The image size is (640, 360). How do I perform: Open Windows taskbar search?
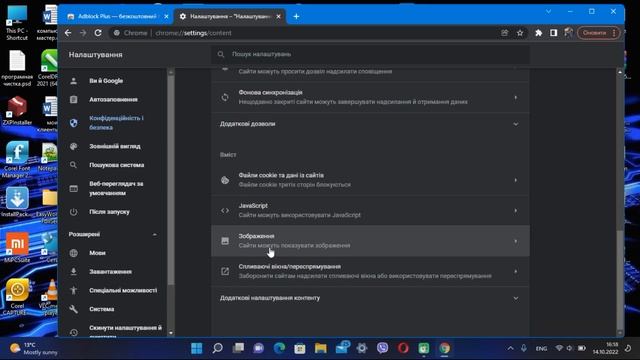218,348
